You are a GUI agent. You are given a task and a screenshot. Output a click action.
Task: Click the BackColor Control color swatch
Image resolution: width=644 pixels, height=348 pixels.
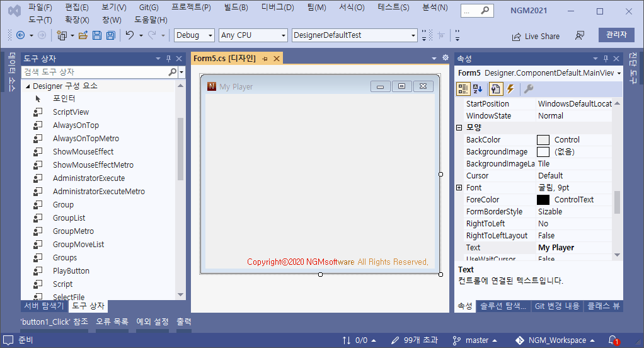543,140
